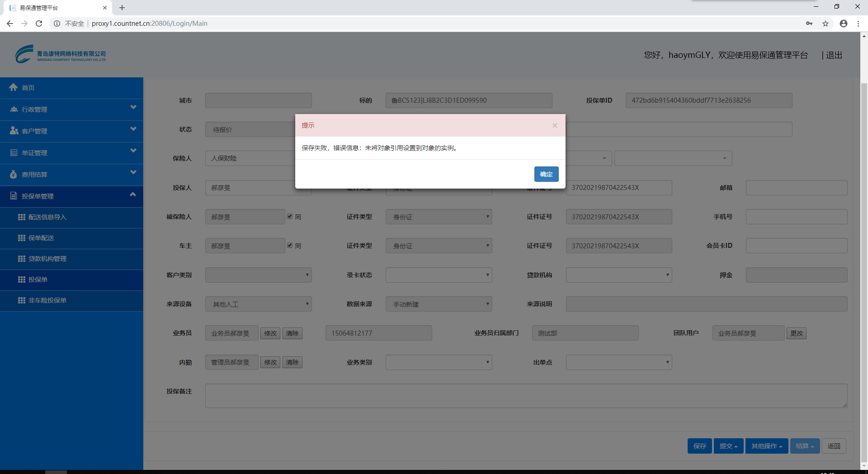
Task: Click 修改 next to 内勤
Action: (270, 362)
